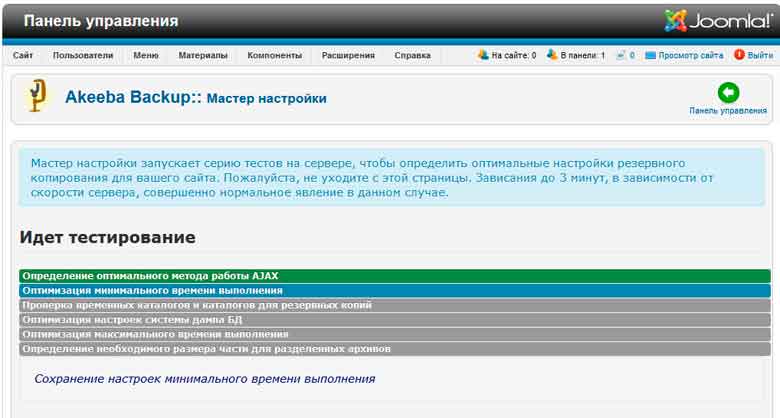
Task: Click the Мастер настройки heading text
Action: point(267,98)
